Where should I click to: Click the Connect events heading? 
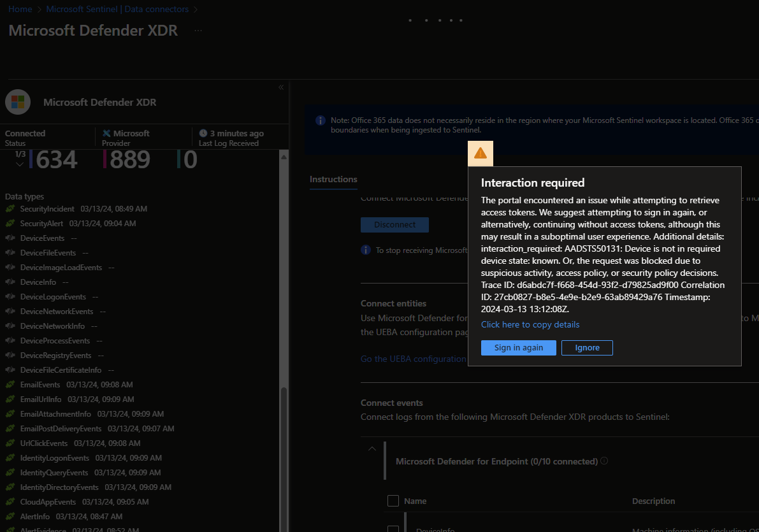click(x=391, y=403)
